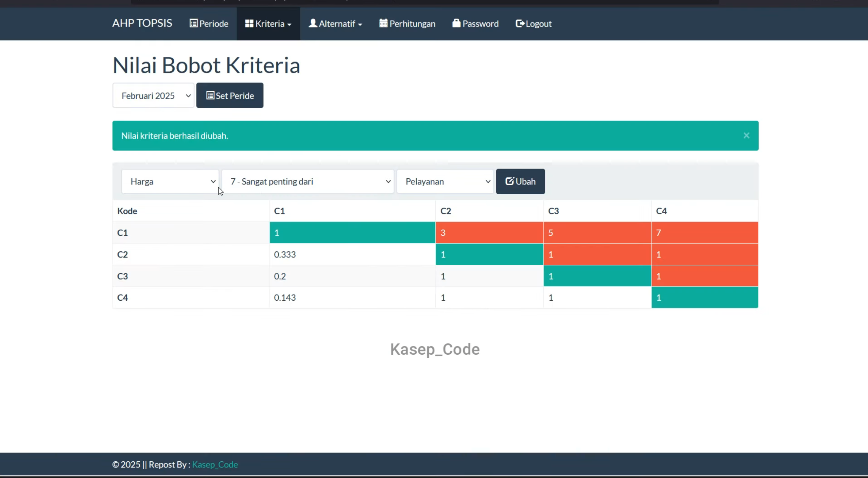
Task: Click the C2 row cell showing 0.333
Action: [x=352, y=254]
